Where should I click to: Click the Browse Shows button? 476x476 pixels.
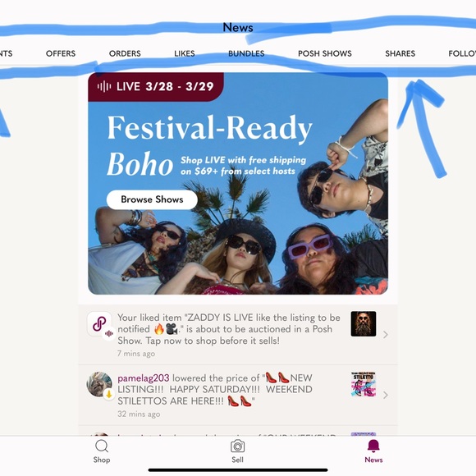(x=152, y=199)
